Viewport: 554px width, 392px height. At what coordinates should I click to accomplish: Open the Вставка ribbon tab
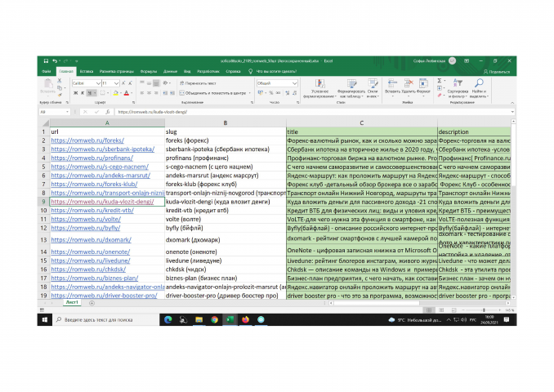(87, 71)
